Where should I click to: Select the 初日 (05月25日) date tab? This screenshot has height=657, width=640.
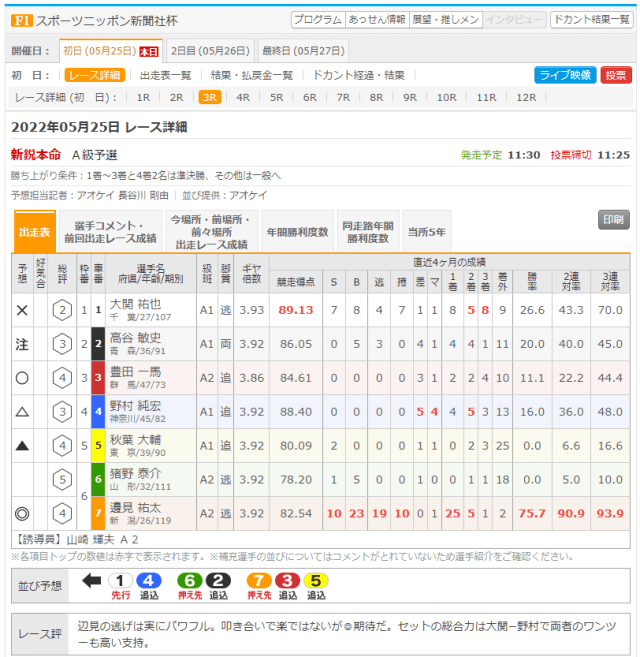pyautogui.click(x=111, y=51)
